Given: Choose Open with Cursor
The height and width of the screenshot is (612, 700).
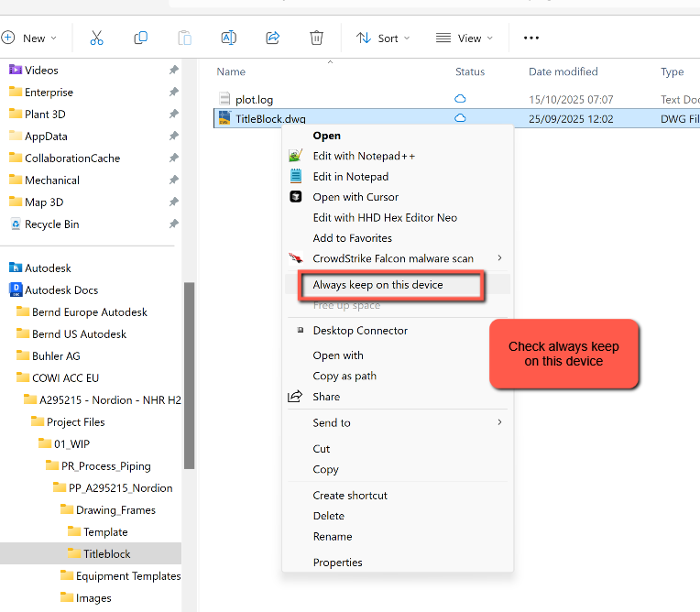Looking at the screenshot, I should [355, 197].
